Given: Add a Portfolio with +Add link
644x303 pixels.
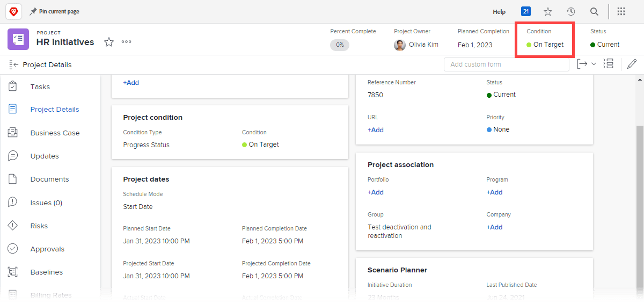Looking at the screenshot, I should click(x=376, y=192).
